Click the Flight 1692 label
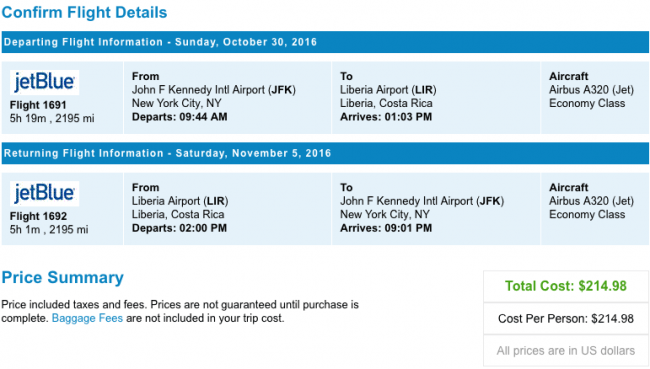The width and height of the screenshot is (650, 369). pyautogui.click(x=38, y=216)
